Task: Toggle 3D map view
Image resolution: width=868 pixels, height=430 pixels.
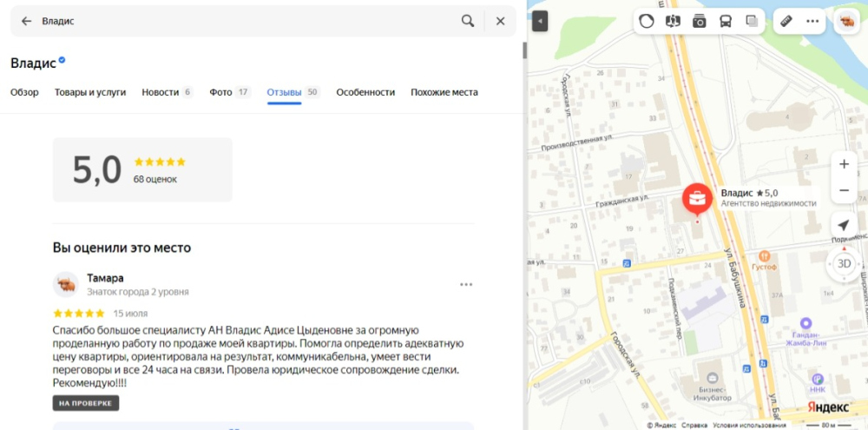Action: point(845,264)
